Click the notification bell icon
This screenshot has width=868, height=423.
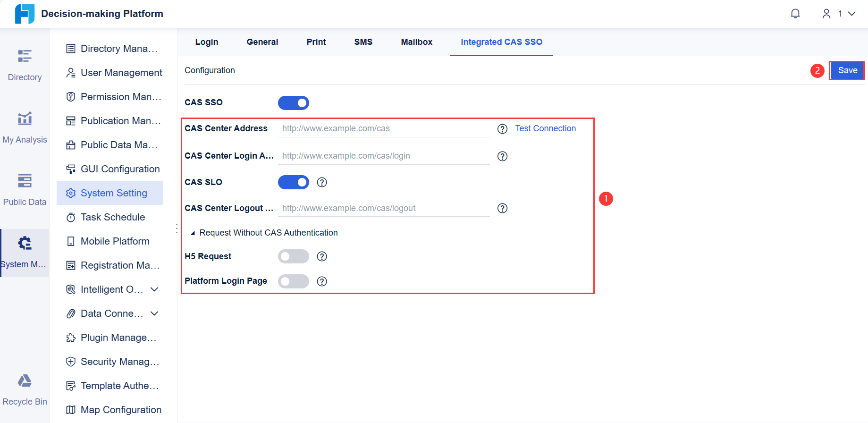pyautogui.click(x=795, y=14)
